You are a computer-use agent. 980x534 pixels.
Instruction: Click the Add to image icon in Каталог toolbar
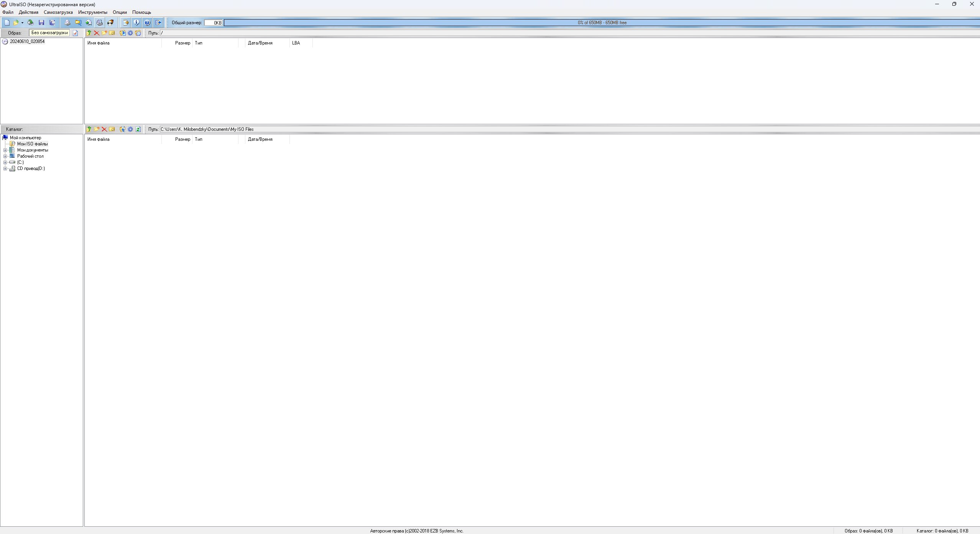point(123,129)
